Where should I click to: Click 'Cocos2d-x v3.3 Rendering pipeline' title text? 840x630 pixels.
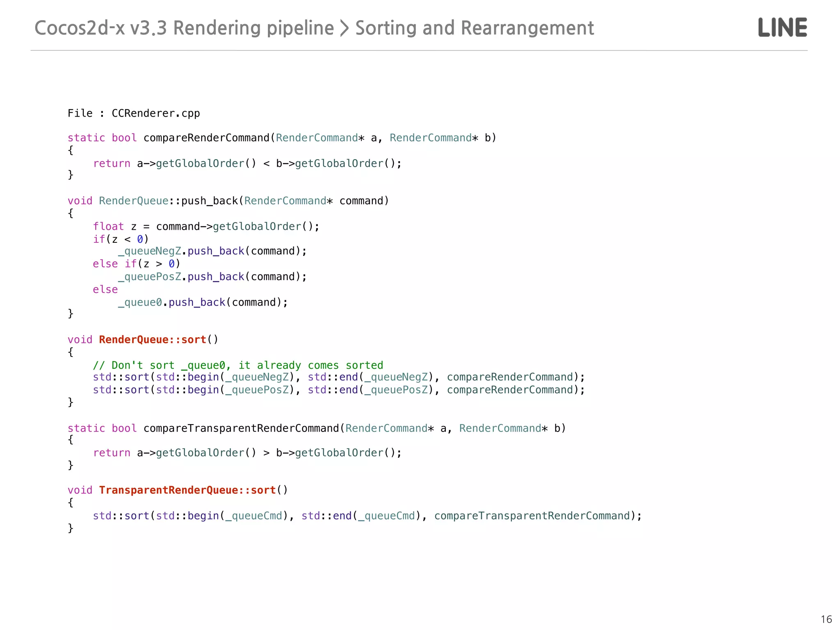click(184, 28)
